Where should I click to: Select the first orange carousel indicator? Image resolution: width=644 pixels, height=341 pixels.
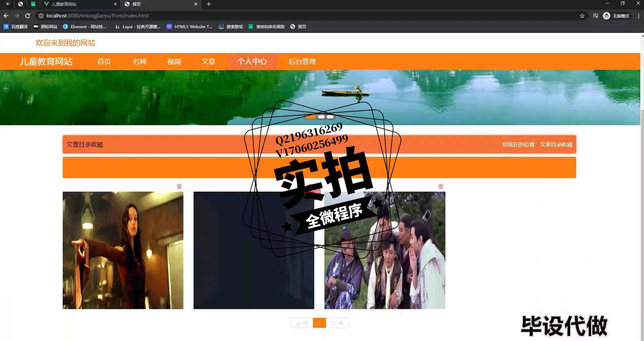pyautogui.click(x=311, y=117)
